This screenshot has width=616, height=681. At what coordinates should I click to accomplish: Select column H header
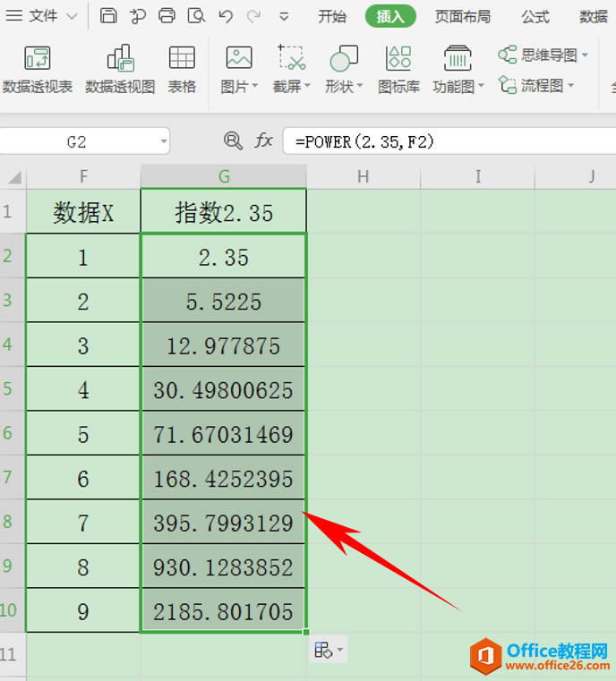click(364, 176)
